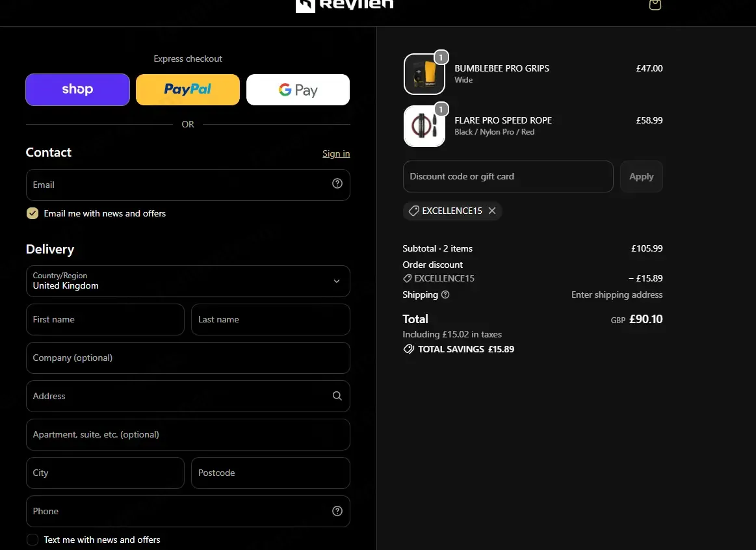This screenshot has height=550, width=756.
Task: Click the Black / Nylon Pro / Red variant text
Action: [x=495, y=132]
